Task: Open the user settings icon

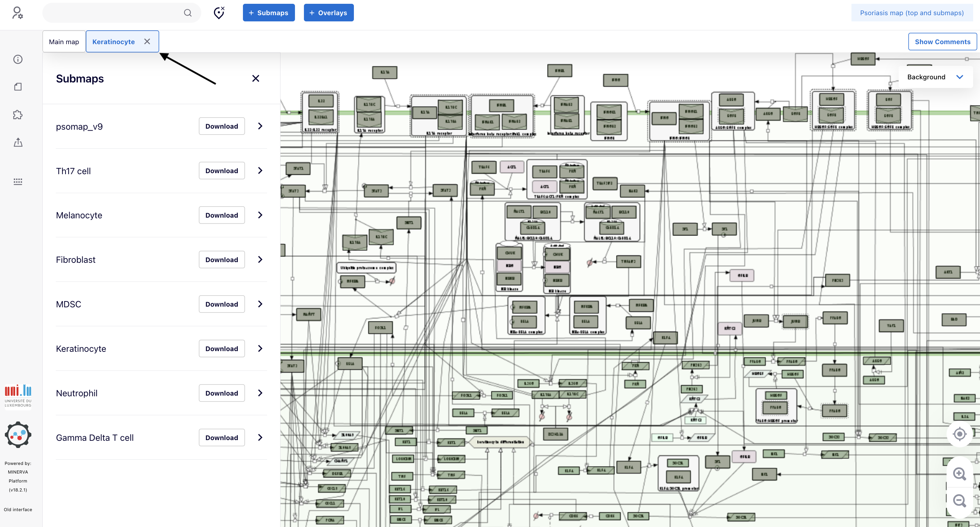Action: pyautogui.click(x=18, y=12)
